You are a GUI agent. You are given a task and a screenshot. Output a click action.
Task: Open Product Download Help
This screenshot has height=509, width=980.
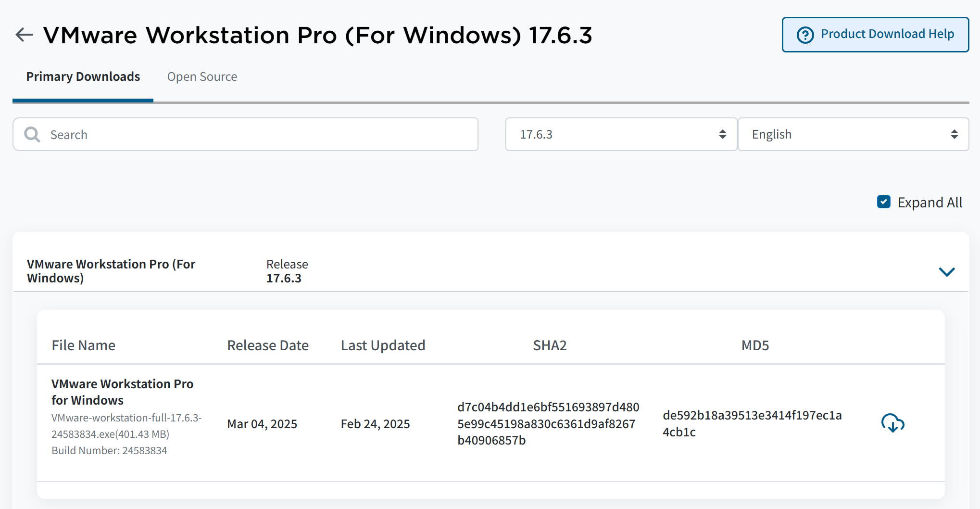point(875,35)
